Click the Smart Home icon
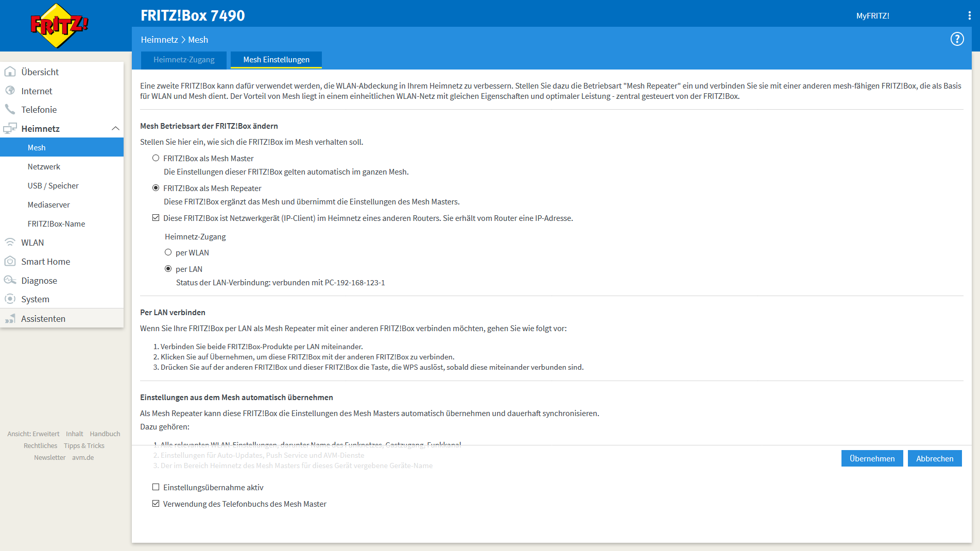This screenshot has width=980, height=551. tap(10, 261)
